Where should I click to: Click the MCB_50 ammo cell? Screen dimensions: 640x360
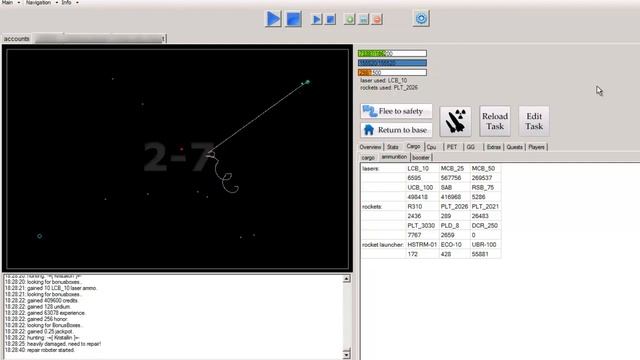pyautogui.click(x=486, y=169)
